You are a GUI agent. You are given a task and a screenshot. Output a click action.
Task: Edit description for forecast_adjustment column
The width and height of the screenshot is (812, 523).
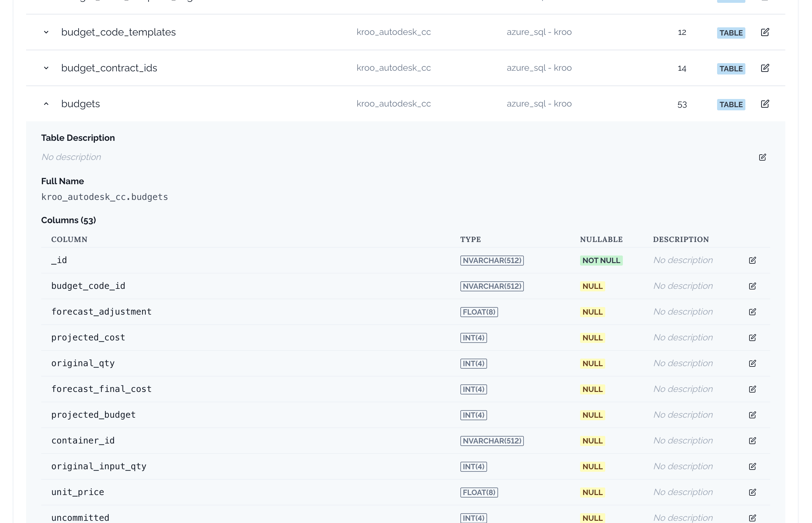[x=753, y=311]
